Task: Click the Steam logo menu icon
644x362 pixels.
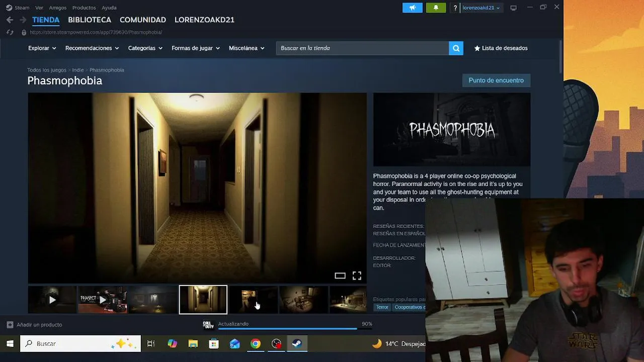Action: click(x=9, y=8)
